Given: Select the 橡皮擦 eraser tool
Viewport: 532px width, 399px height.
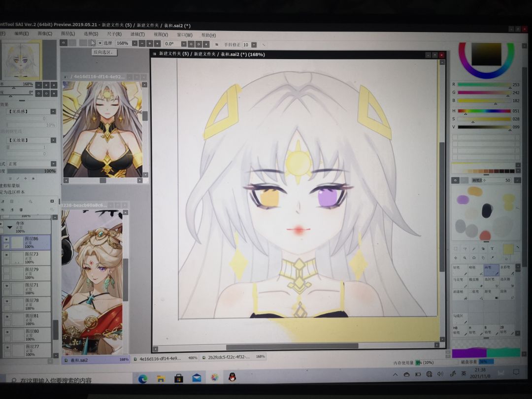Looking at the screenshot, I should [475, 282].
